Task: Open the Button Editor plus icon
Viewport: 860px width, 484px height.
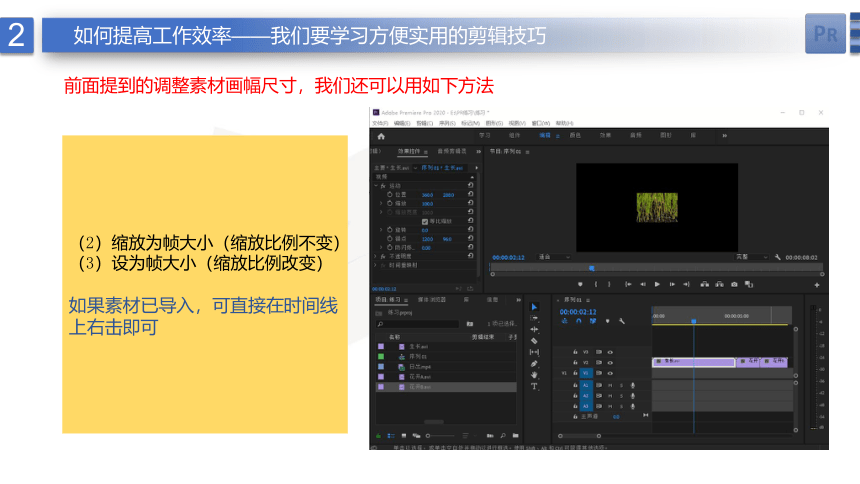Action: 817,285
